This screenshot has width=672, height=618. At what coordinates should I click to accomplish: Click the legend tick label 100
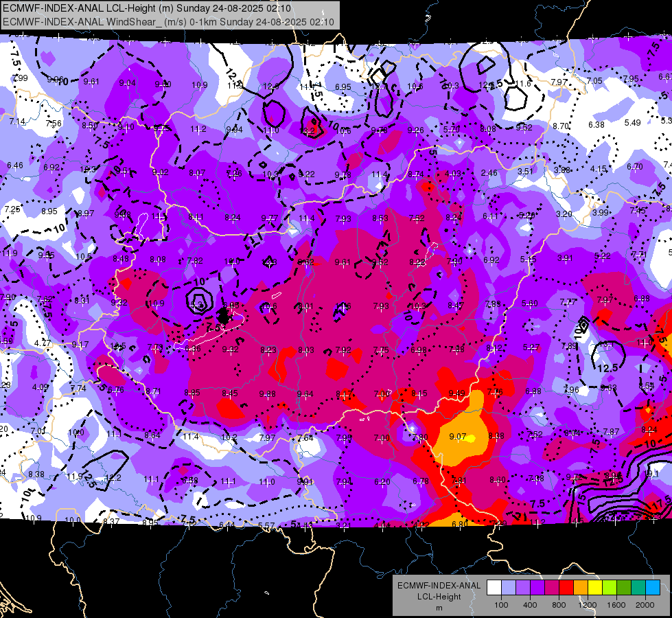pyautogui.click(x=501, y=605)
